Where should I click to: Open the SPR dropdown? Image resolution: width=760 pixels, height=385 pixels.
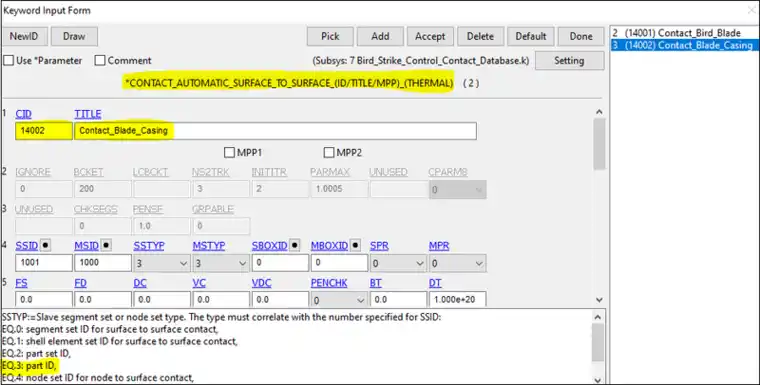pyautogui.click(x=398, y=263)
